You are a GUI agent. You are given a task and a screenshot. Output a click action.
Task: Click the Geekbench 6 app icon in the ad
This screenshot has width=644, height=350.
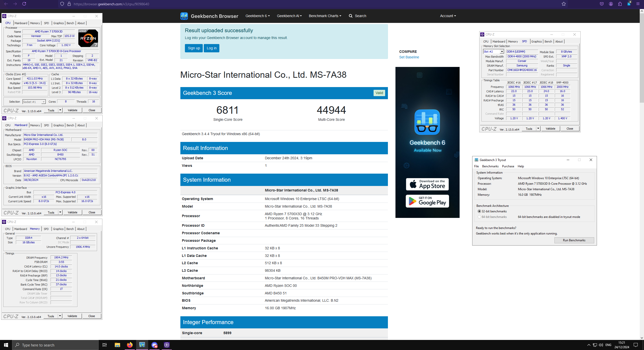coord(427,122)
